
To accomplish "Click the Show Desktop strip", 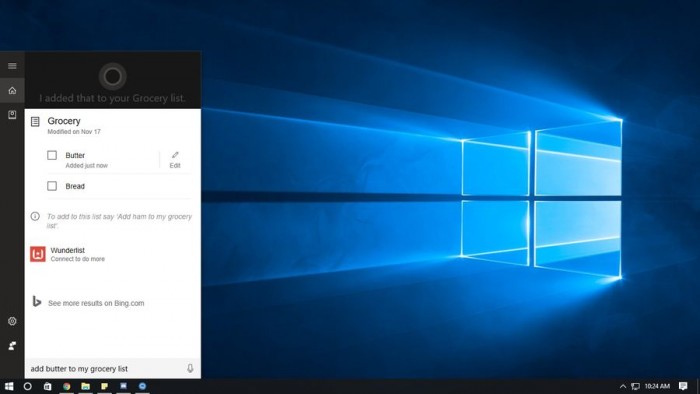I will pyautogui.click(x=697, y=386).
